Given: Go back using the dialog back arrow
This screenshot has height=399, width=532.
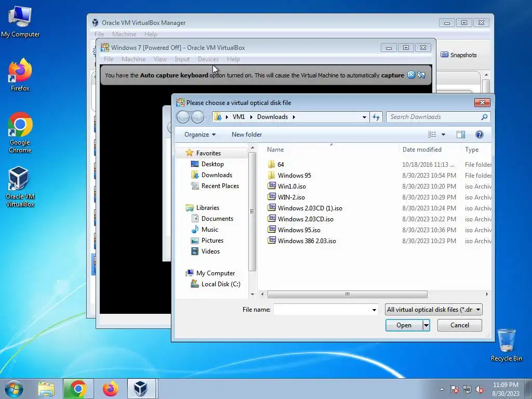Looking at the screenshot, I should click(x=183, y=117).
